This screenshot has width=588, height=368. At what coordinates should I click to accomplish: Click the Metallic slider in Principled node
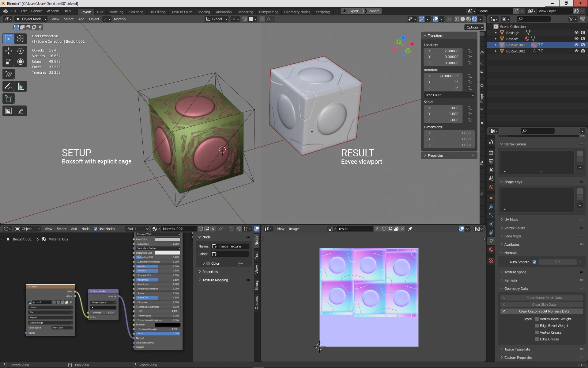[x=158, y=266]
